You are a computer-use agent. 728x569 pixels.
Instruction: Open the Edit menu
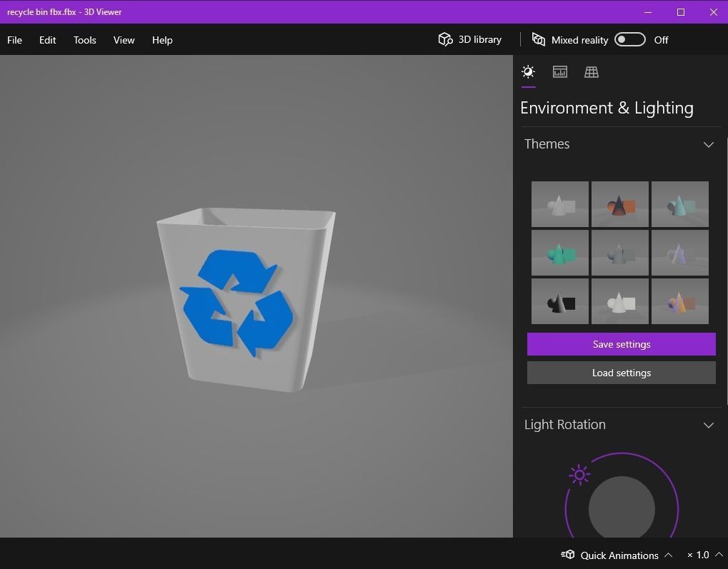click(x=47, y=40)
